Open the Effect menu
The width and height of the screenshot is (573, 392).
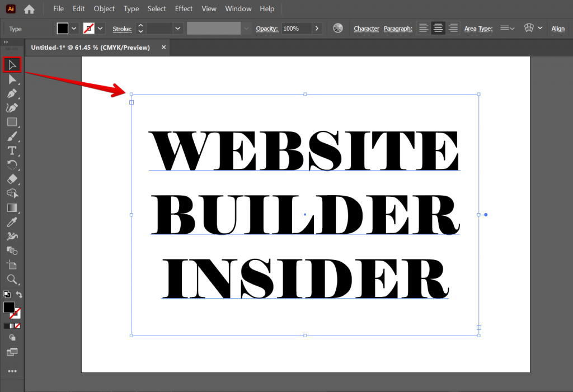(x=184, y=8)
